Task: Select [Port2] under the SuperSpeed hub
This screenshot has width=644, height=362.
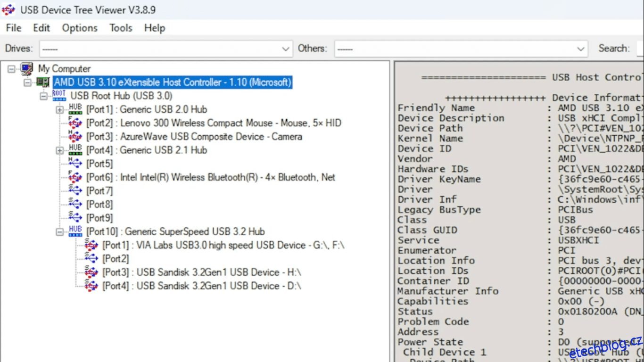Action: (x=116, y=259)
